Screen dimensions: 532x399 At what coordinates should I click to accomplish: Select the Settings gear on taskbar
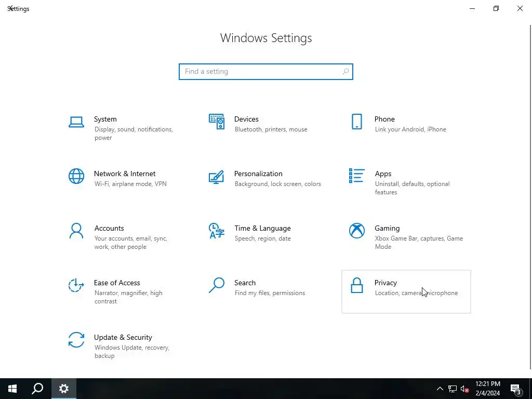pos(64,389)
